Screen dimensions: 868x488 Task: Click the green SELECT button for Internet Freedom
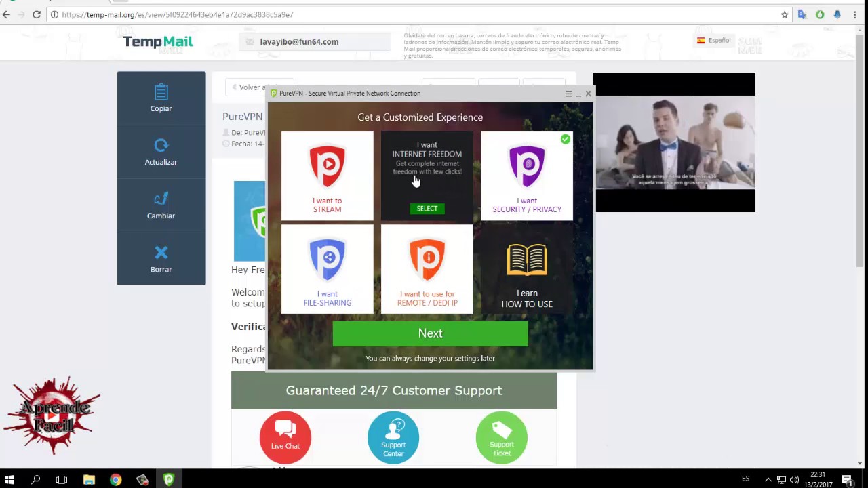[427, 209]
